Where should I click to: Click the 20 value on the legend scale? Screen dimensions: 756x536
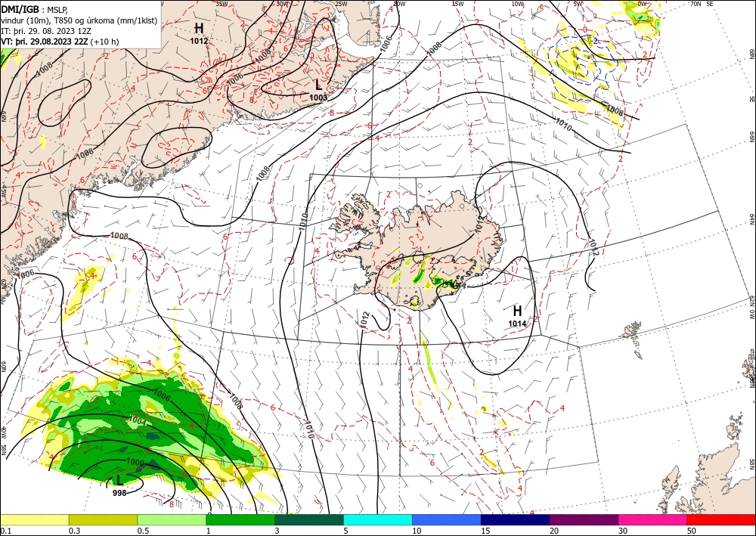554,531
